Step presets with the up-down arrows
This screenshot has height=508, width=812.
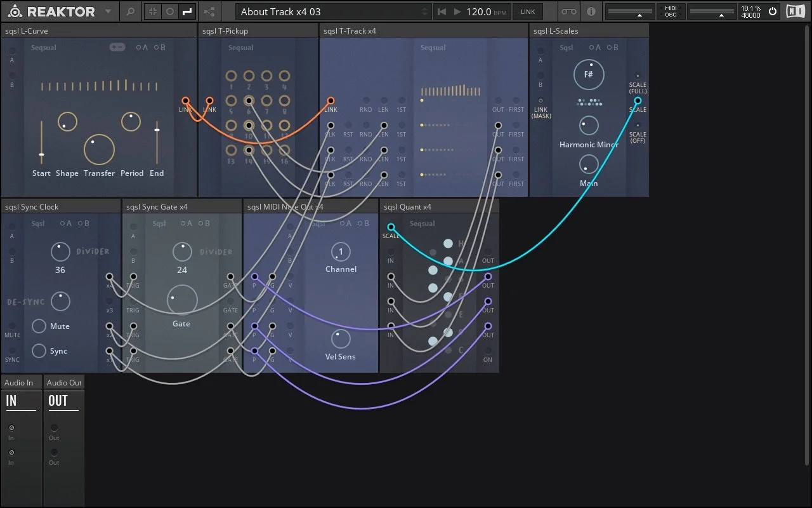point(425,11)
